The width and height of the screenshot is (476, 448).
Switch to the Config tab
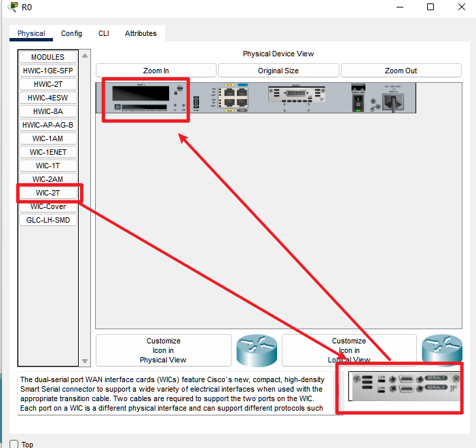71,33
